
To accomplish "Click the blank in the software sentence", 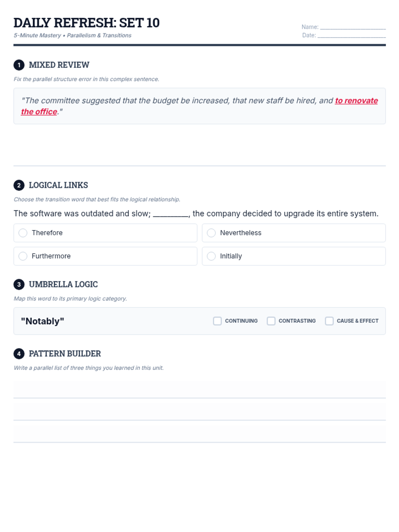I will click(x=171, y=214).
